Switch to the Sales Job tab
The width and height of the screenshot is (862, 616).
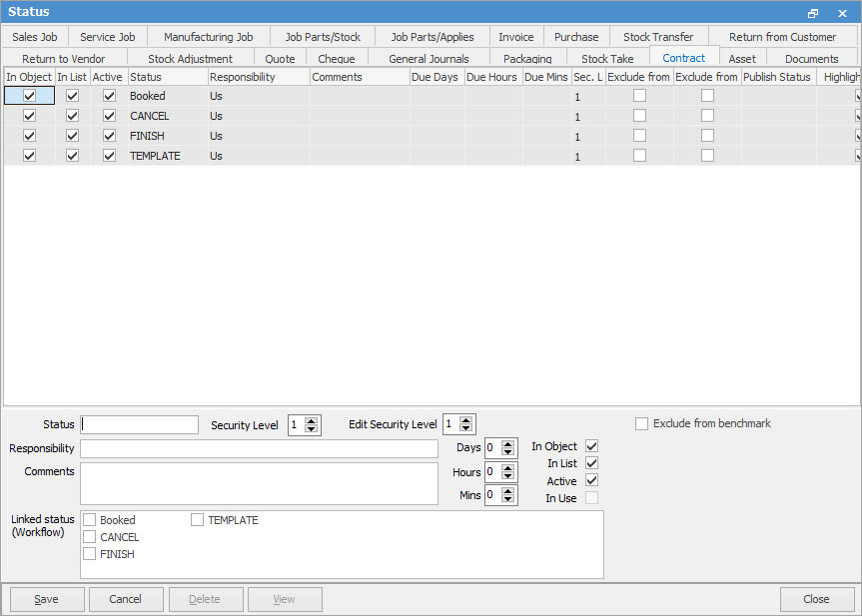[35, 37]
